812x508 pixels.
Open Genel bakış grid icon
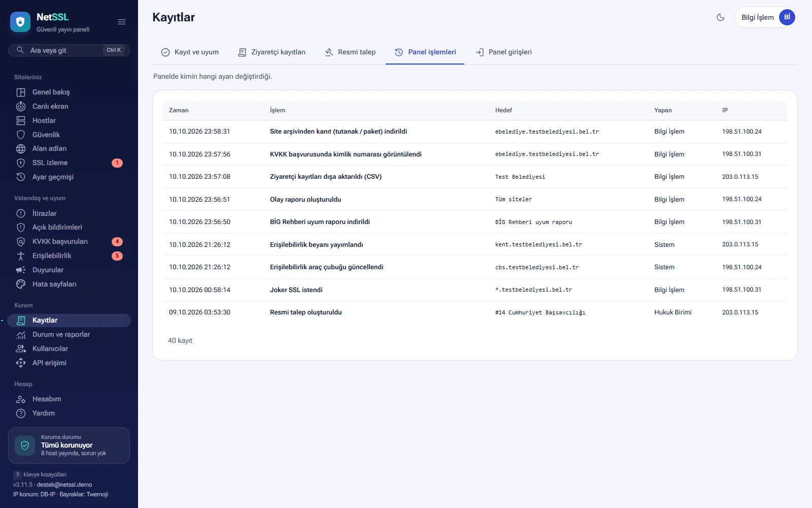pos(21,92)
